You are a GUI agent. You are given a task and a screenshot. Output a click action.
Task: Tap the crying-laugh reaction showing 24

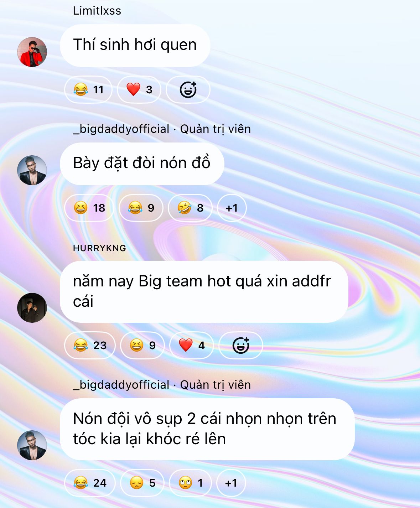[90, 483]
